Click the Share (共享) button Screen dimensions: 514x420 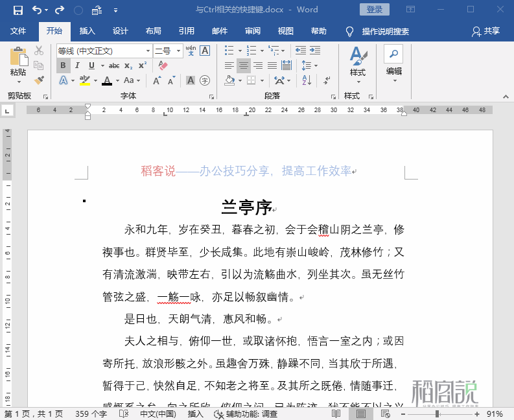click(486, 31)
